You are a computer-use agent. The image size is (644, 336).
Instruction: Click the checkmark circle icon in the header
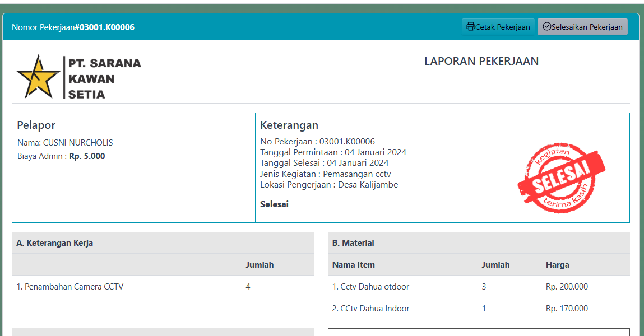pyautogui.click(x=547, y=27)
